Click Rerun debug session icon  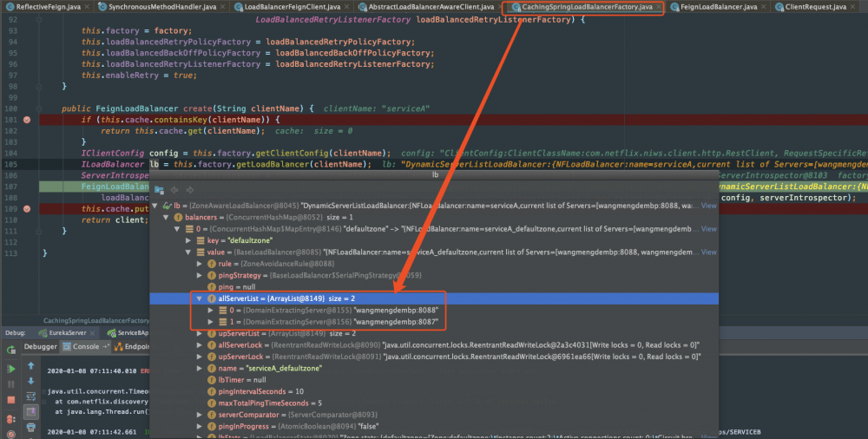[10, 350]
